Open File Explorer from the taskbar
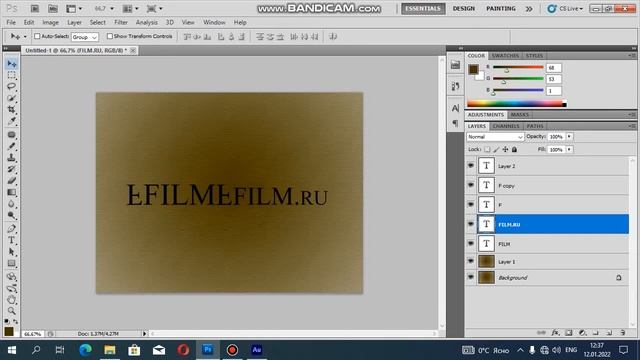Viewport: 640px width, 360px height. tap(109, 350)
